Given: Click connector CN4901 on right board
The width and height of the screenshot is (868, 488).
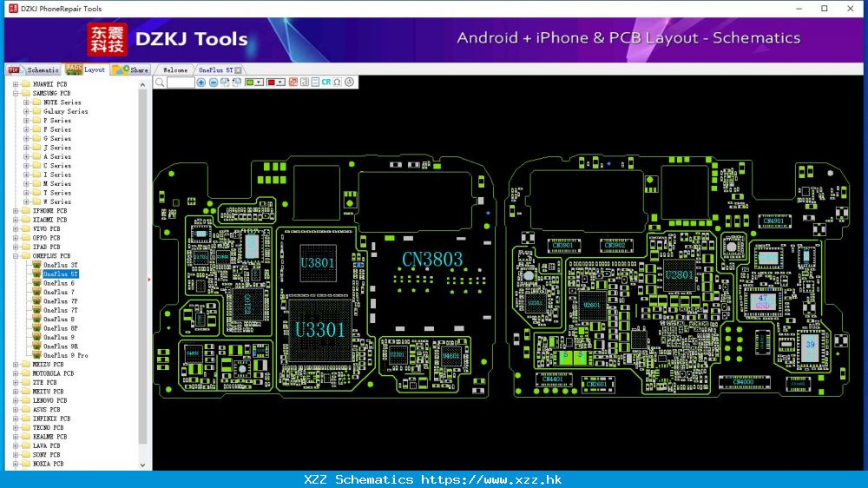Looking at the screenshot, I should (774, 221).
